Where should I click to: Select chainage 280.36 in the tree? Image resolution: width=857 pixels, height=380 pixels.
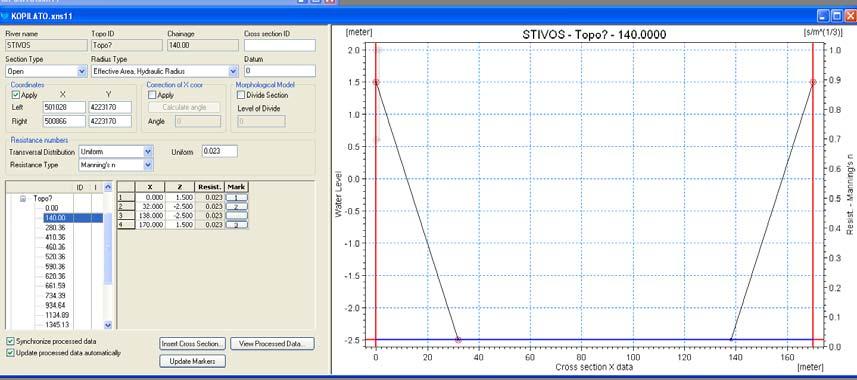pos(55,227)
